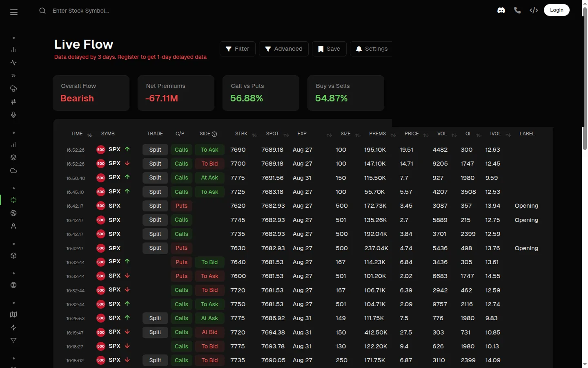Image resolution: width=588 pixels, height=368 pixels.
Task: Sort by IVOL column sort arrow
Action: coord(508,135)
